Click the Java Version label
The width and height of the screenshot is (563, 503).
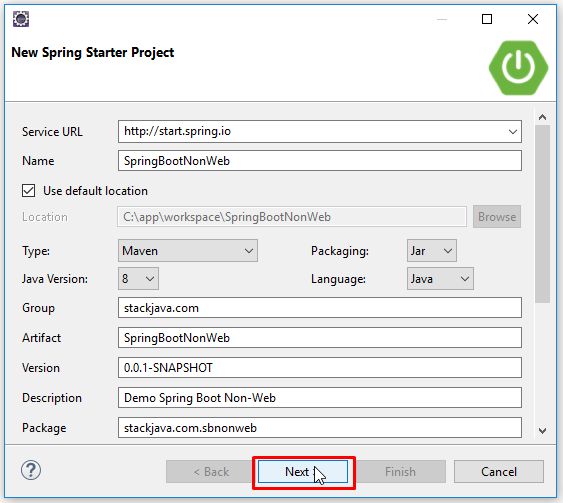[x=55, y=279]
